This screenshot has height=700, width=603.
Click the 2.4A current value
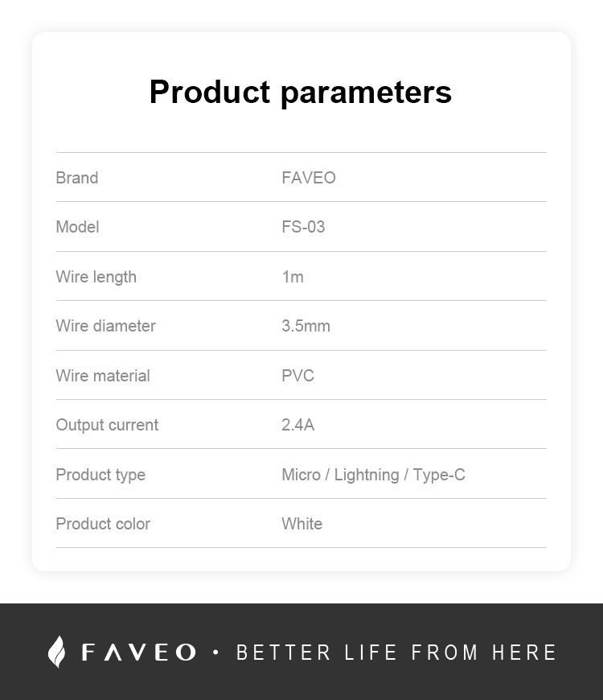[x=298, y=425]
